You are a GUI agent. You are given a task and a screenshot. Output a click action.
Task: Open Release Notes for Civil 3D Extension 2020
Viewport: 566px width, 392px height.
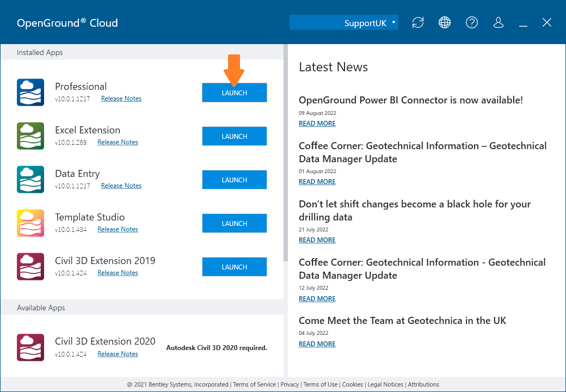point(118,354)
